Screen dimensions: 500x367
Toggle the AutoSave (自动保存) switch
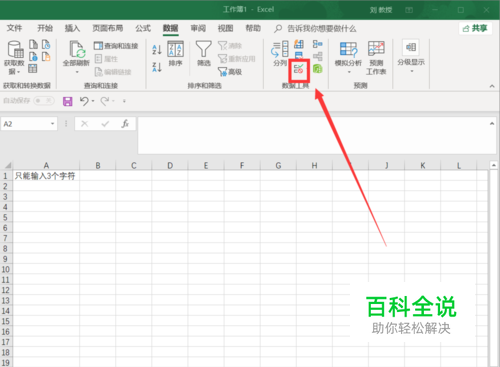(x=44, y=100)
